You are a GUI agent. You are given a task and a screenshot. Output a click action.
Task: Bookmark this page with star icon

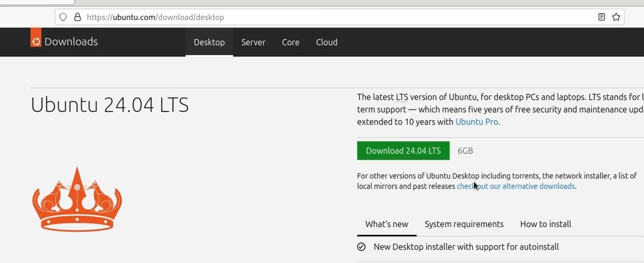pos(616,17)
